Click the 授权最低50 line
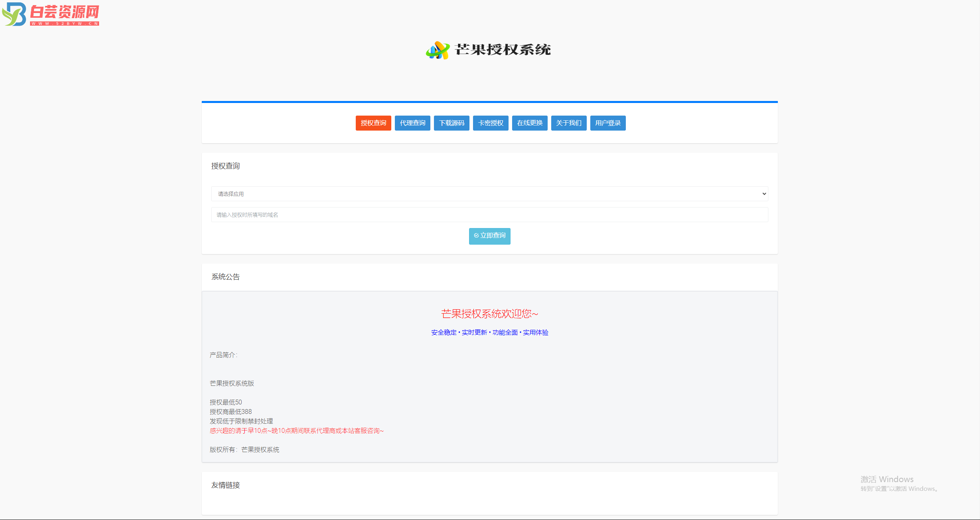The height and width of the screenshot is (520, 980). [226, 402]
